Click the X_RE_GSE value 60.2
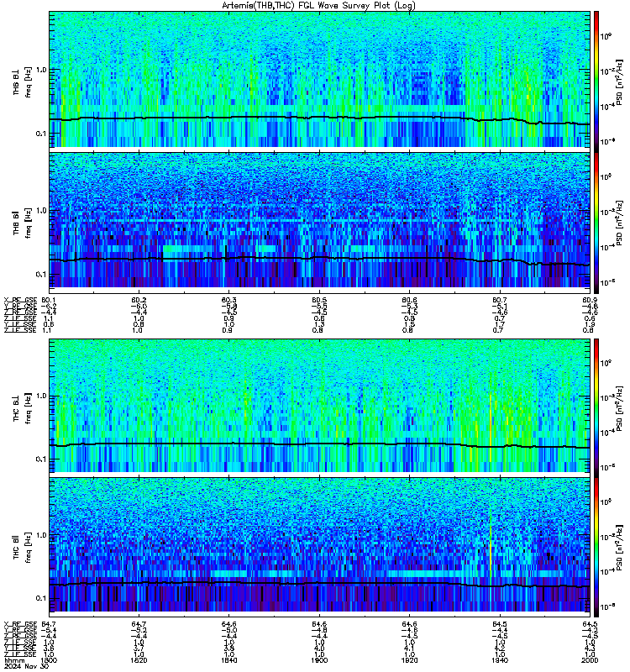The image size is (630, 672). pos(139,300)
